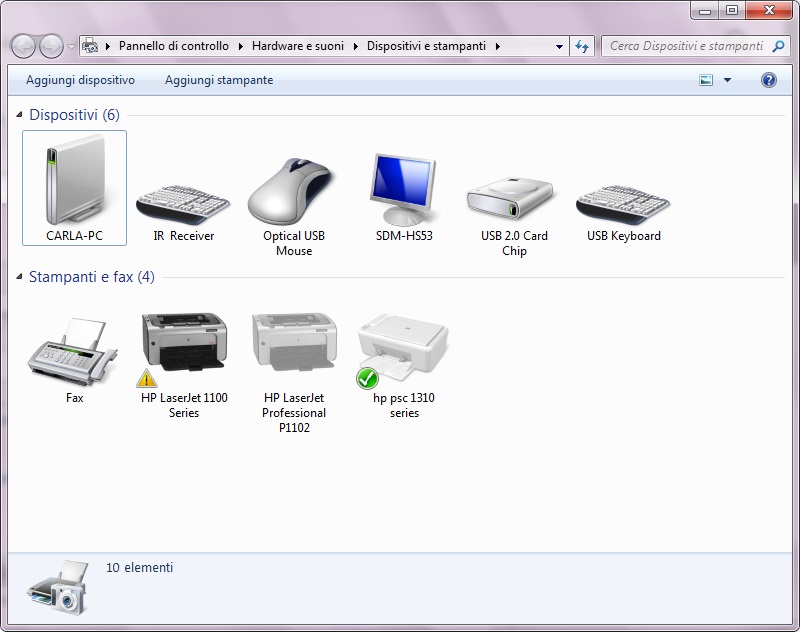The width and height of the screenshot is (800, 632).
Task: Select the HP LaserJet 1100 Series printer icon
Action: point(184,342)
